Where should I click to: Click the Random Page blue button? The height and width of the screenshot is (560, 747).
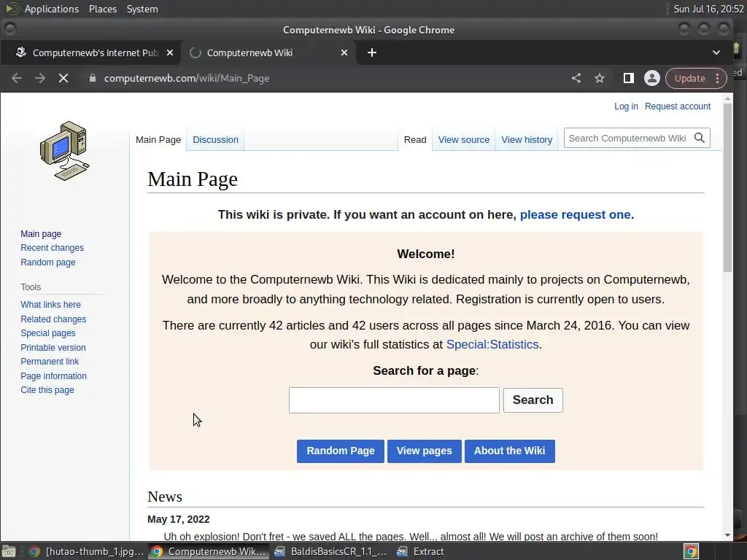340,451
